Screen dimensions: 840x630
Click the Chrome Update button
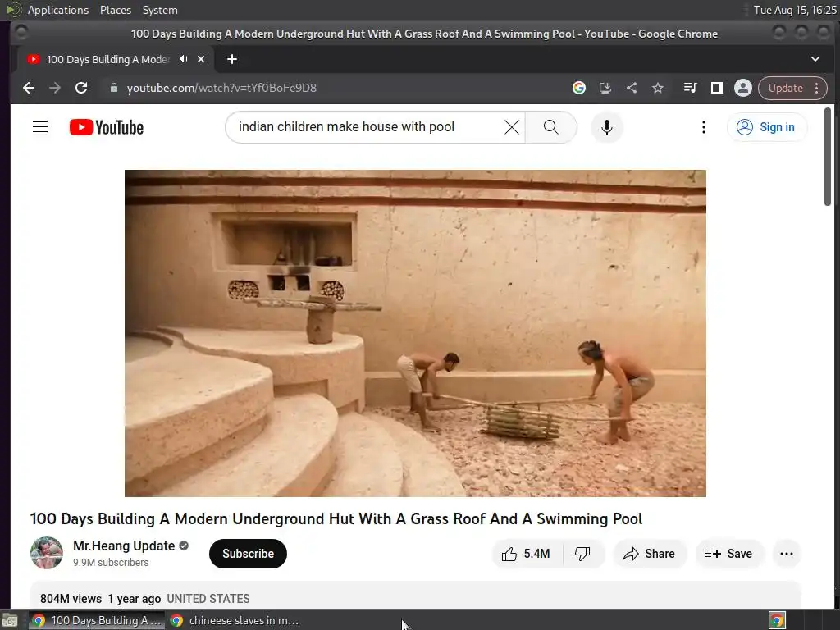785,88
